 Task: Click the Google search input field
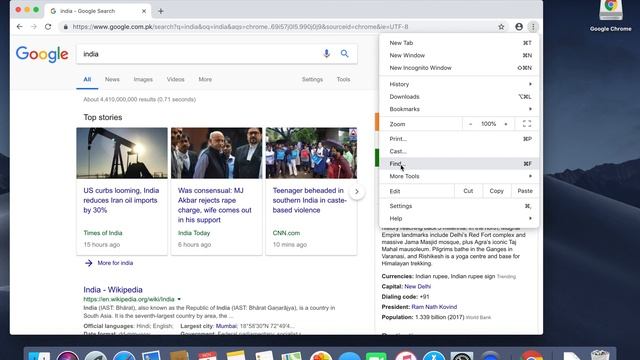point(200,54)
